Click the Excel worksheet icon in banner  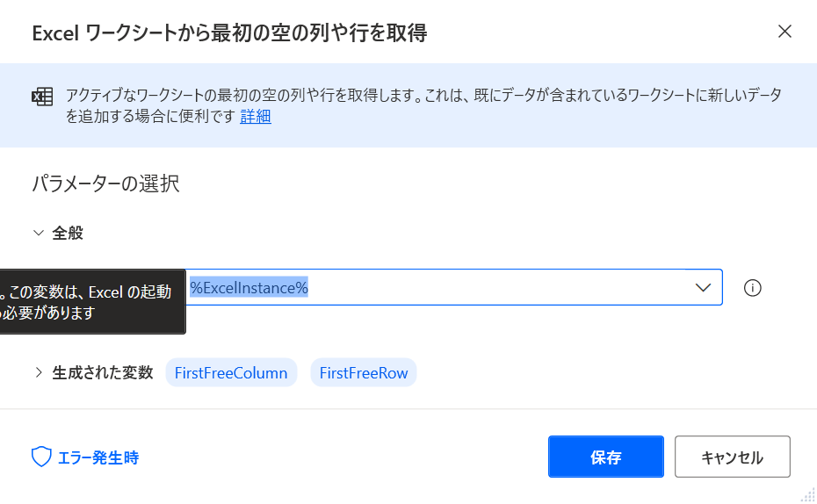(x=42, y=97)
